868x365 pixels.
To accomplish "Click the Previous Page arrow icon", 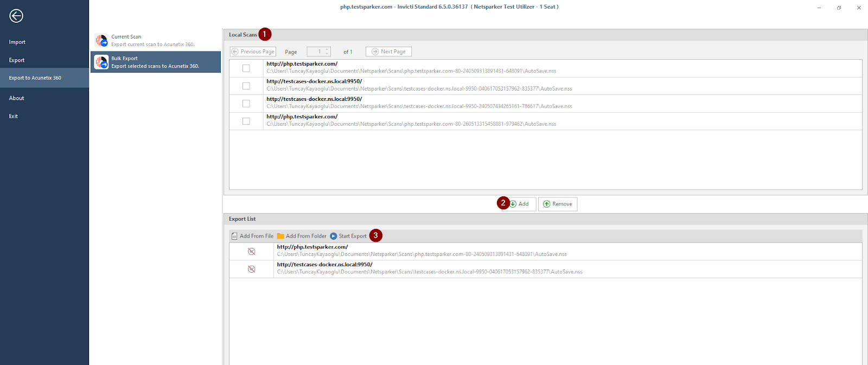I will 235,52.
